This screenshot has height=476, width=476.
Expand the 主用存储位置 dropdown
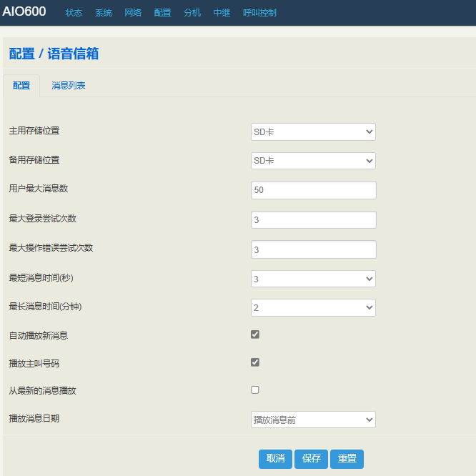313,132
